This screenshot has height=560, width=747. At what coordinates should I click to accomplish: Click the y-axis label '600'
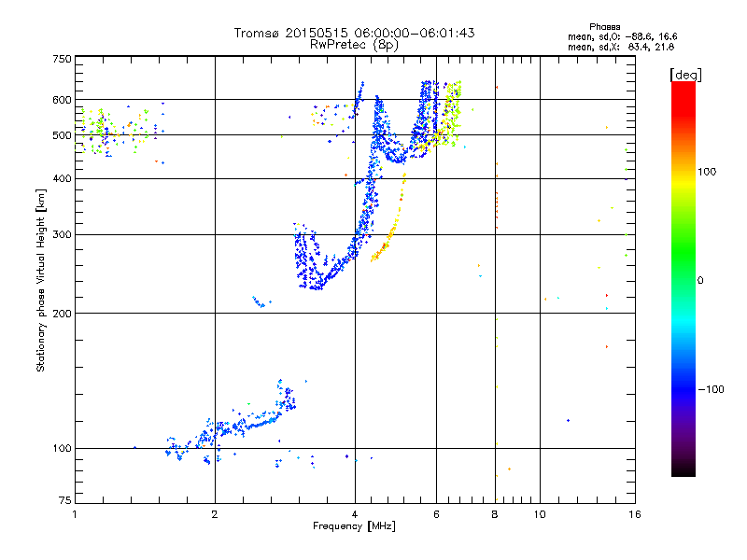[x=62, y=100]
